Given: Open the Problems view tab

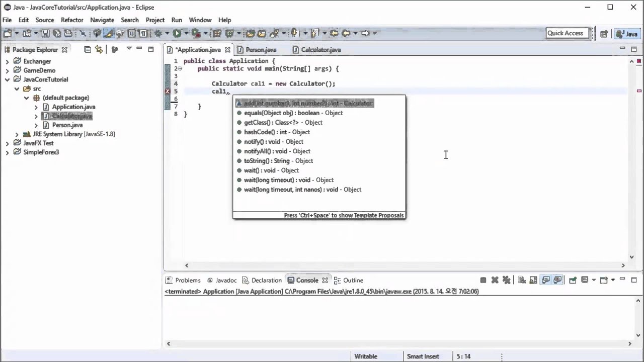Looking at the screenshot, I should [x=183, y=280].
